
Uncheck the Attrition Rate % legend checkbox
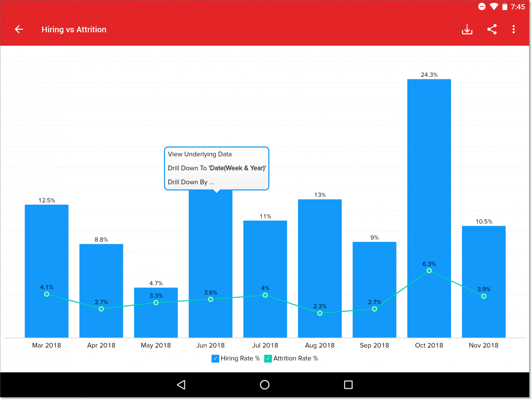pos(268,358)
